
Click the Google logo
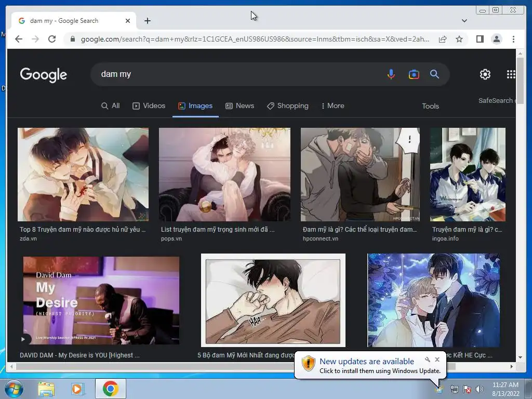[x=44, y=75]
